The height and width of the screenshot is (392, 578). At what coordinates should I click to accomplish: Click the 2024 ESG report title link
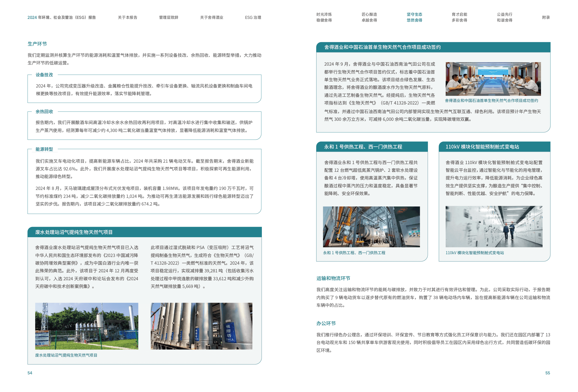pos(62,17)
